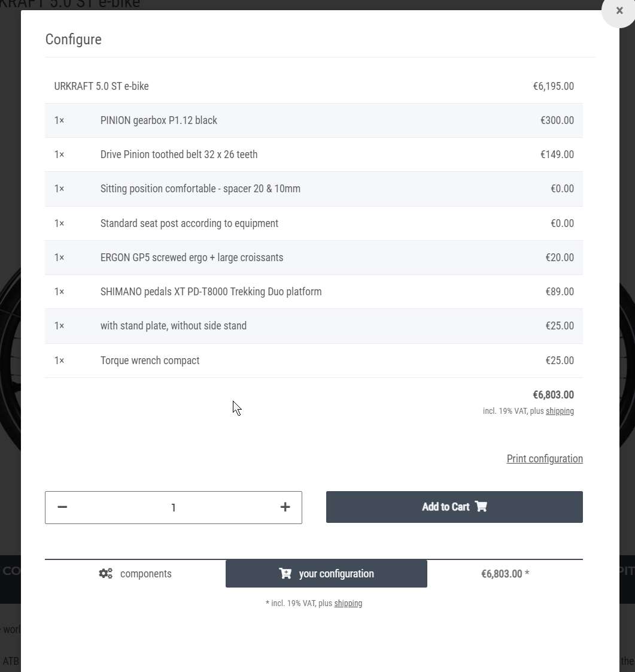Screen dimensions: 635x672
Task: Open shipping link below the total price
Action: (560, 411)
